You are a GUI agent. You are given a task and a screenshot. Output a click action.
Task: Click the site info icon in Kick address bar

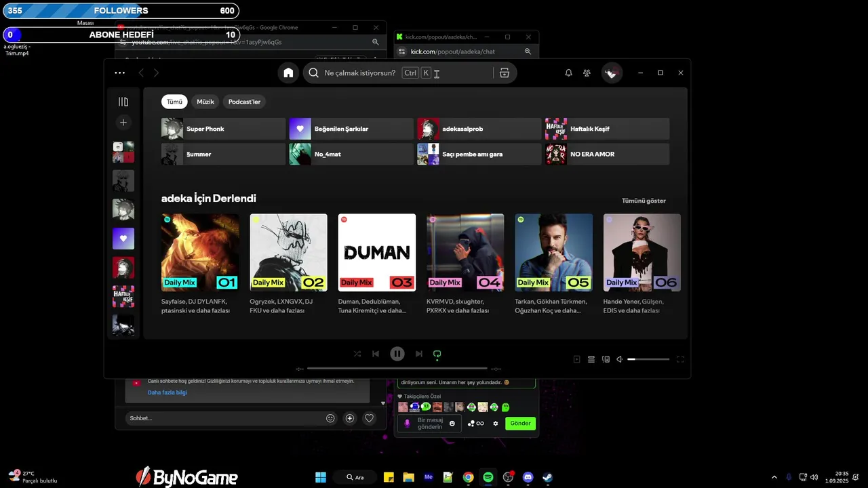tap(401, 52)
